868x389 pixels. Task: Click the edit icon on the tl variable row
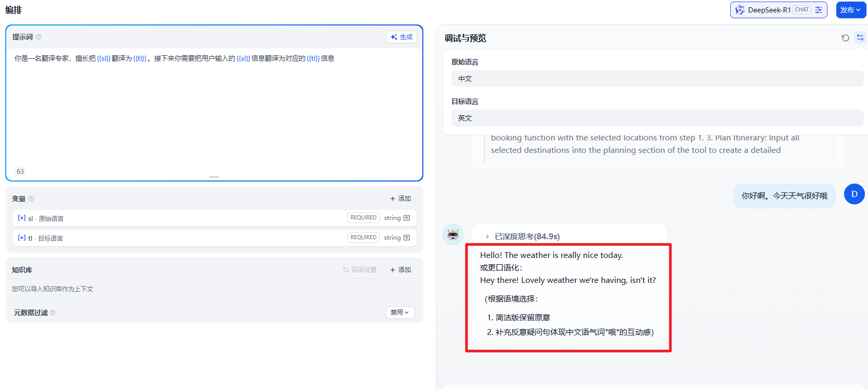(407, 238)
